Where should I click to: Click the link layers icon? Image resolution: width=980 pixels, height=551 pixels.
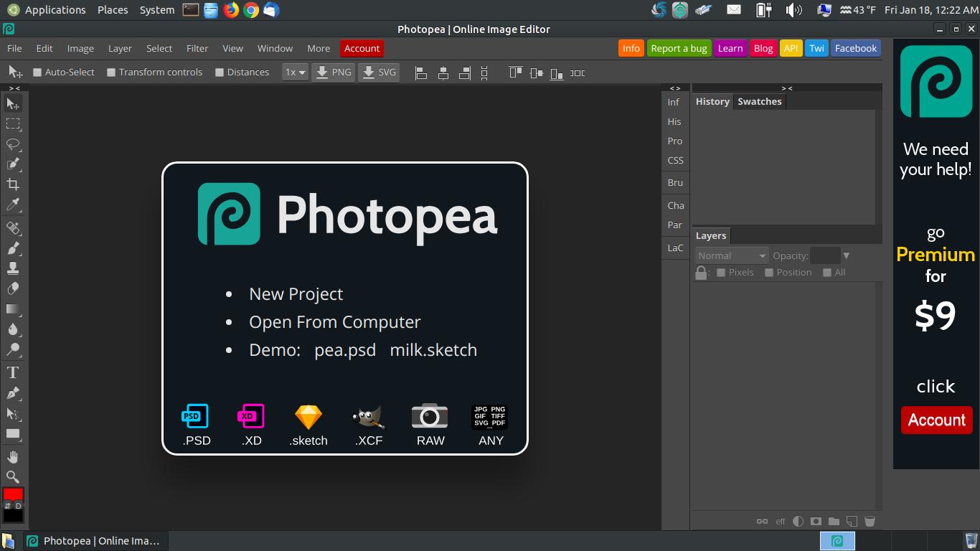762,522
